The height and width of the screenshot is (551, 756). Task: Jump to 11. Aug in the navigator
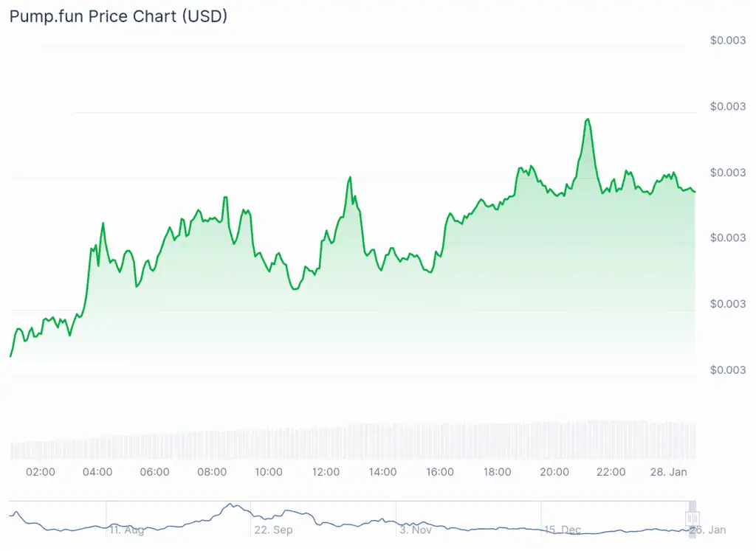[126, 530]
